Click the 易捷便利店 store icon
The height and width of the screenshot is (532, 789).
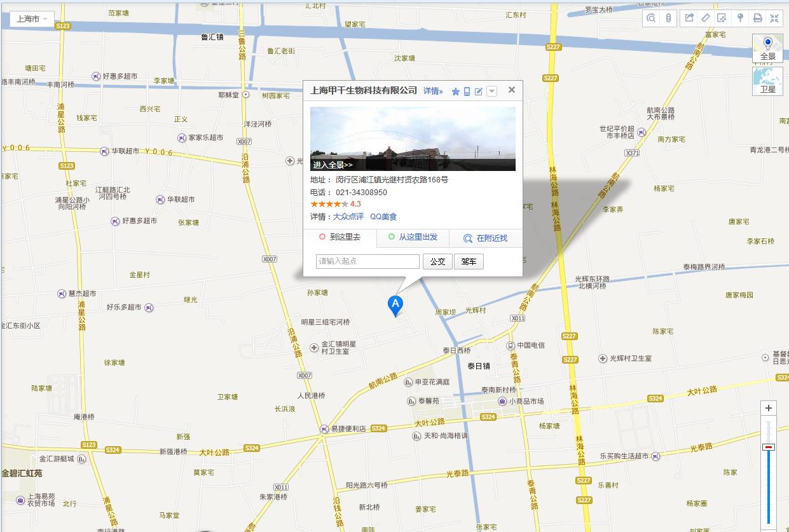(324, 429)
